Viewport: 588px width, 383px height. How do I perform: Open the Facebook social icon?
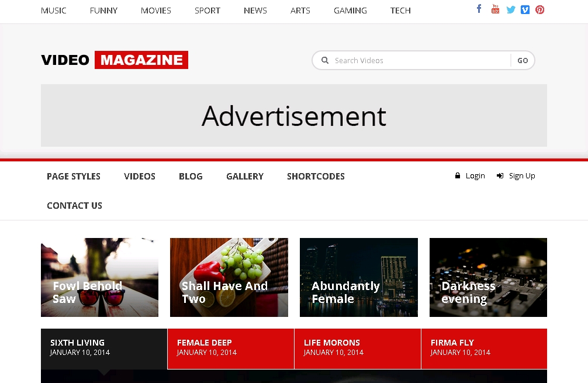(479, 9)
